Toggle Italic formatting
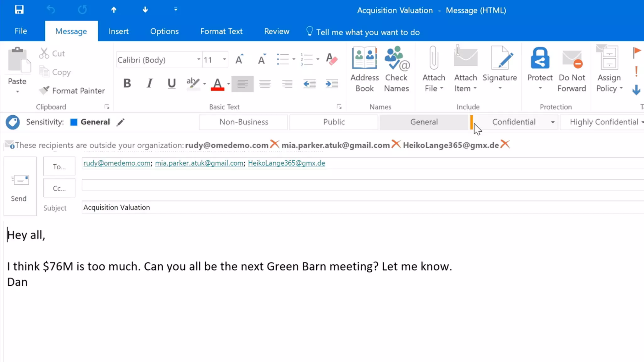The width and height of the screenshot is (644, 362). tap(150, 84)
